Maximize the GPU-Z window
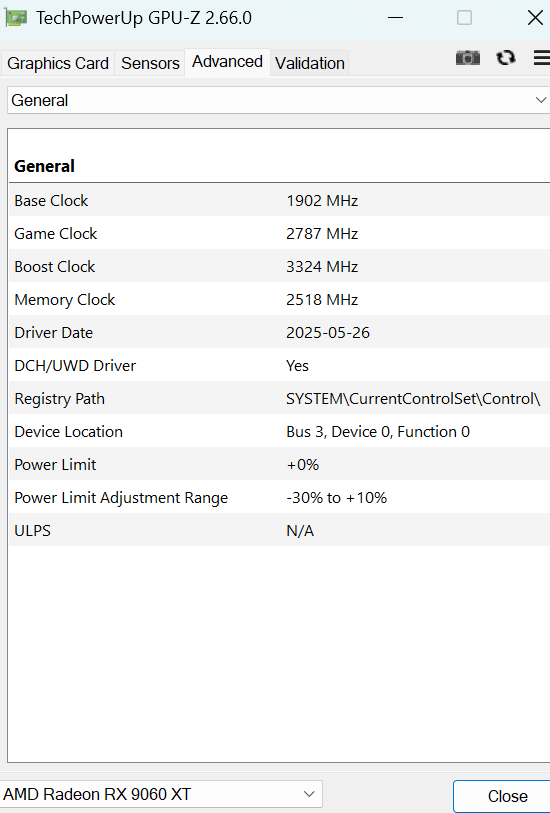Viewport: 550px width, 813px height. tap(464, 18)
